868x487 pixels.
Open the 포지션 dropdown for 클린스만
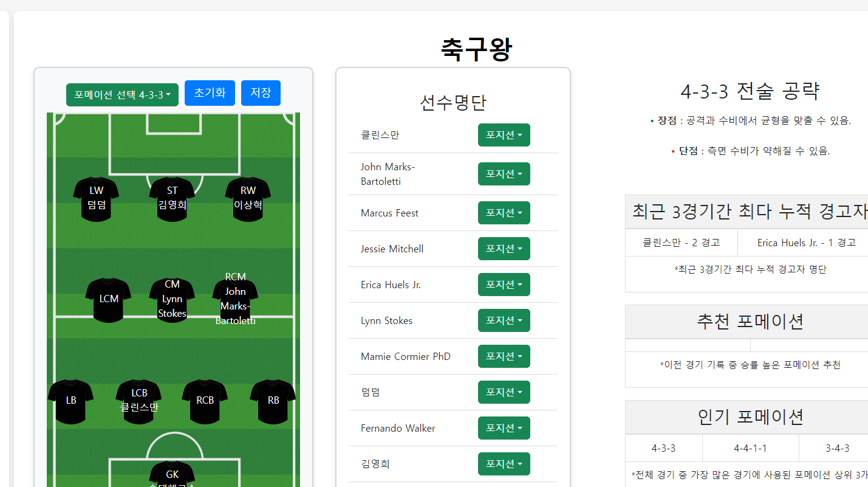[504, 135]
